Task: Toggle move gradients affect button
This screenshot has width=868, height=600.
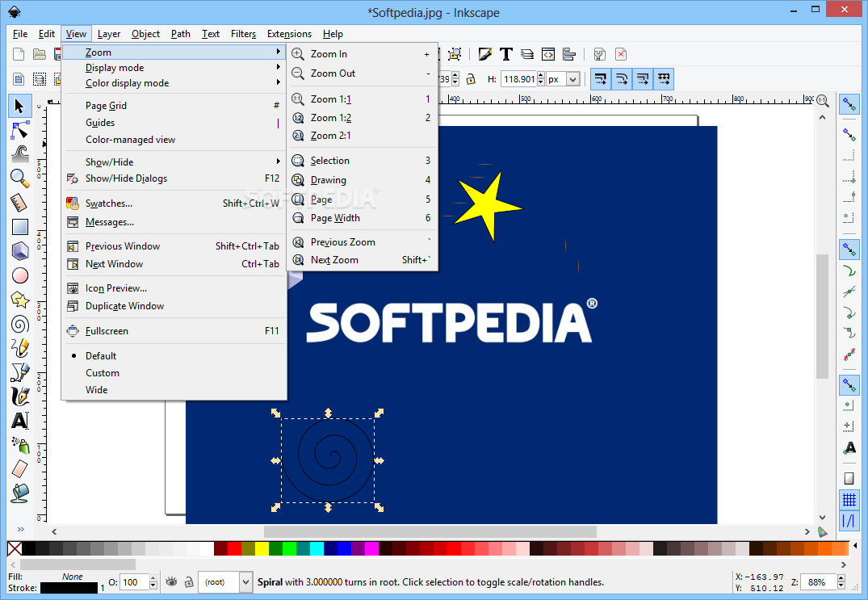Action: click(x=643, y=79)
